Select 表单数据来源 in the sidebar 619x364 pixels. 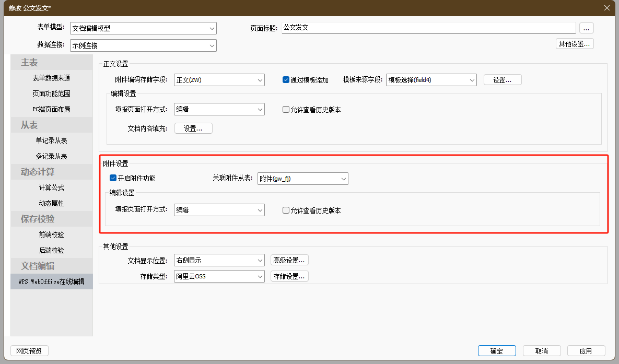(51, 78)
